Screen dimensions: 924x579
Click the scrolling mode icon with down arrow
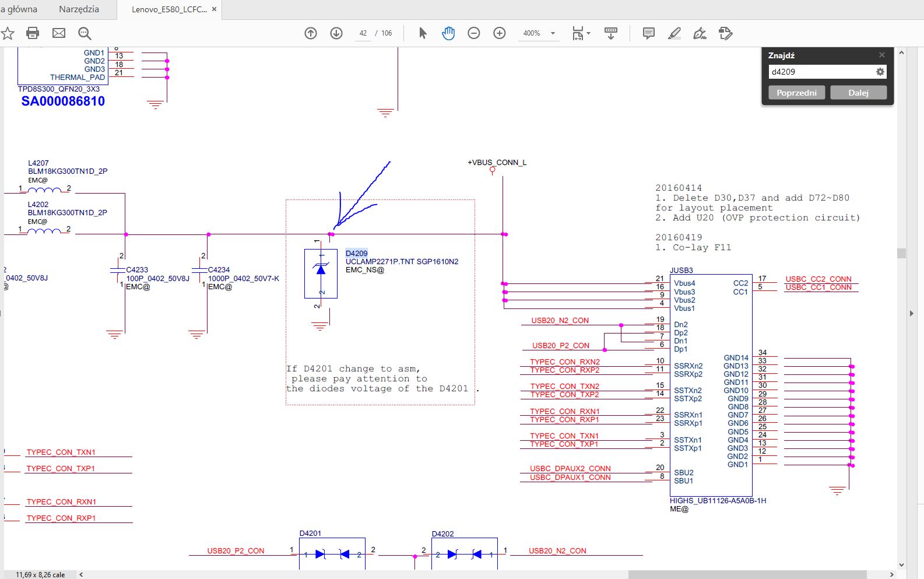(x=611, y=33)
